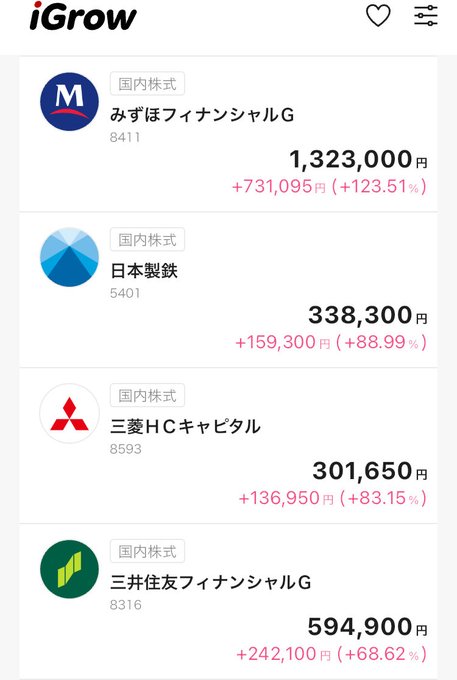Open the filter sliders icon

pyautogui.click(x=425, y=16)
